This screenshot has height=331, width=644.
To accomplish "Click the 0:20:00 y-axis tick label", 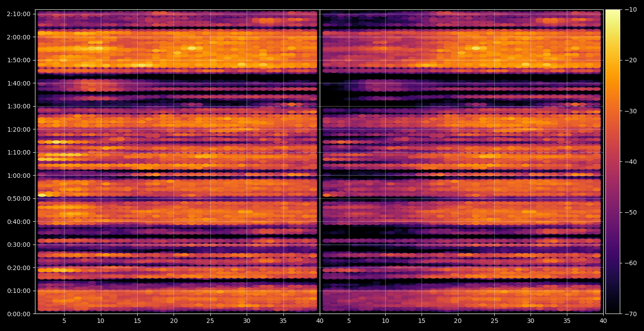I will (x=18, y=267).
